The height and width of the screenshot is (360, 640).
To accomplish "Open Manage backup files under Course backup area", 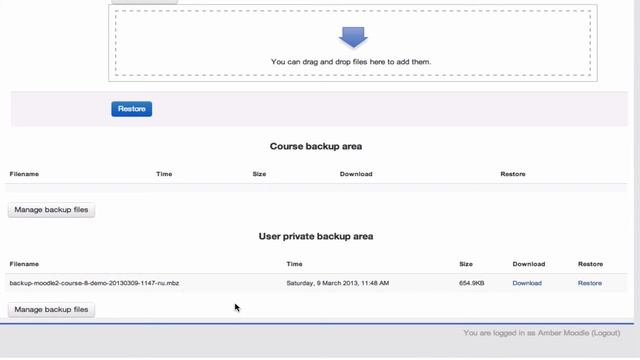I will (x=51, y=210).
